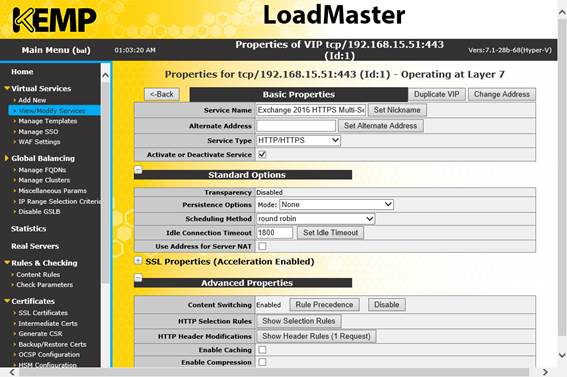Viewport: 567px width, 377px height.
Task: Click page vertical scrollbar down arrow
Action: click(x=562, y=355)
